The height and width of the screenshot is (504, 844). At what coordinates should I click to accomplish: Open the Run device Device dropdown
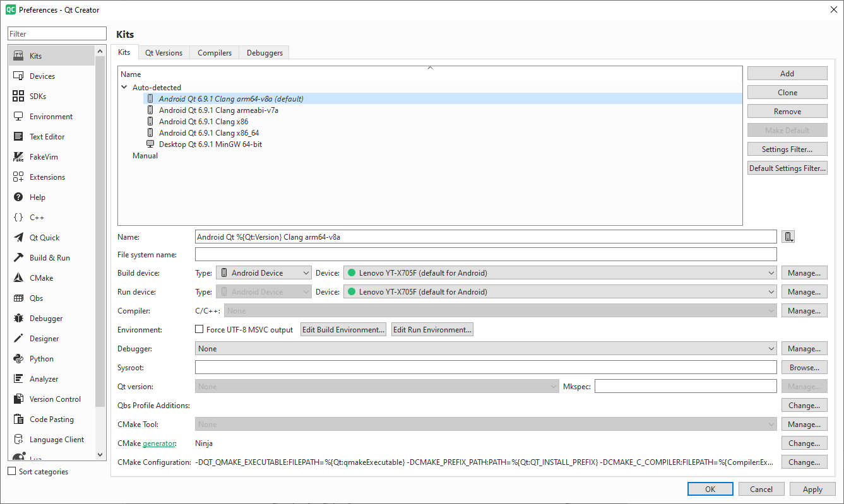pyautogui.click(x=560, y=292)
